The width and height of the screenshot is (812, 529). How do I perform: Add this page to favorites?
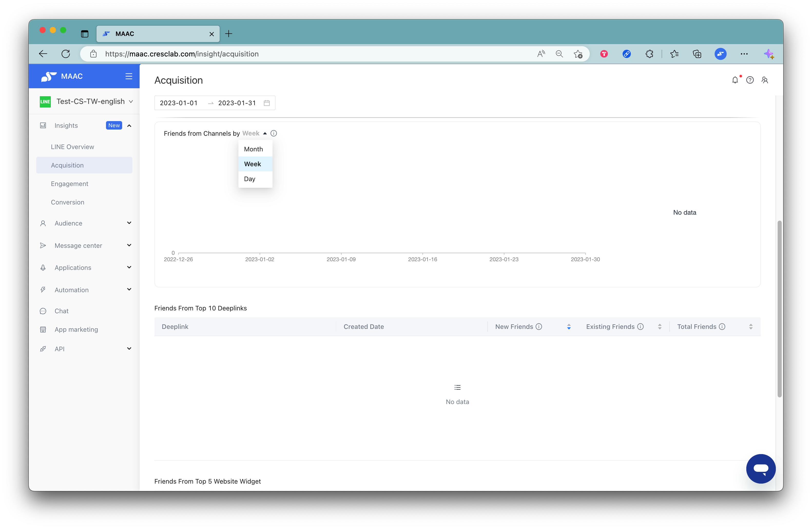click(x=578, y=54)
